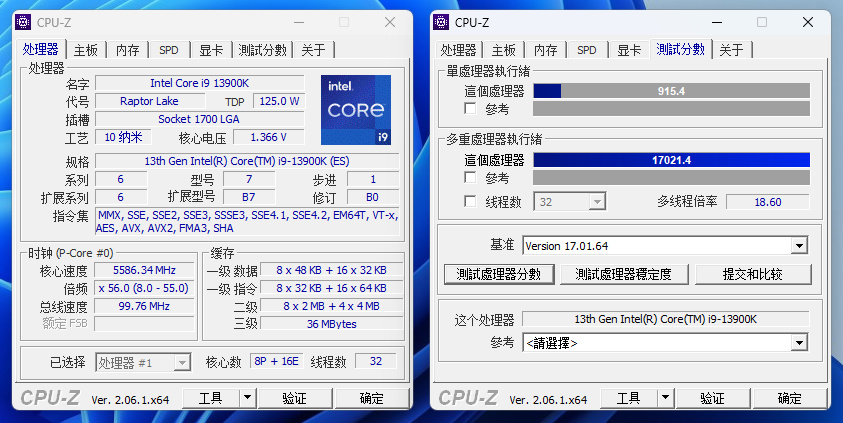This screenshot has width=843, height=423.
Task: Click the Intel Core i9 logo badge
Action: click(356, 110)
